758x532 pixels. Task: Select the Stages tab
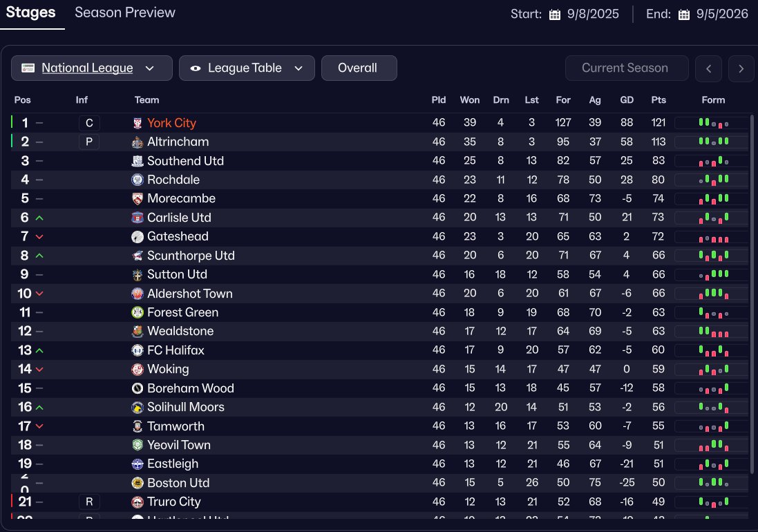tap(31, 13)
